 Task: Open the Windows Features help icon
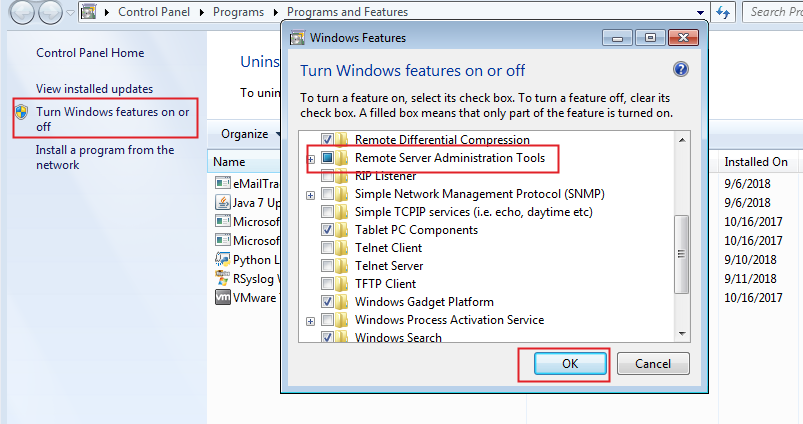point(681,69)
